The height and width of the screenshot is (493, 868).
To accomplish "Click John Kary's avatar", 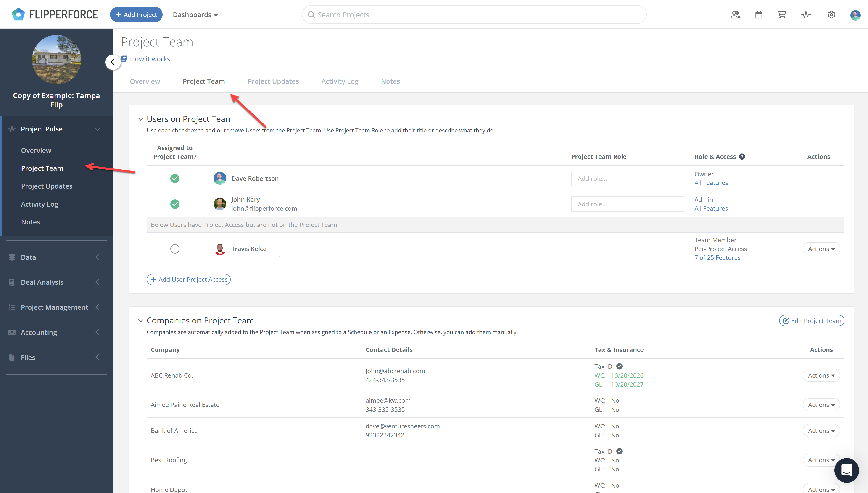I will click(x=220, y=204).
